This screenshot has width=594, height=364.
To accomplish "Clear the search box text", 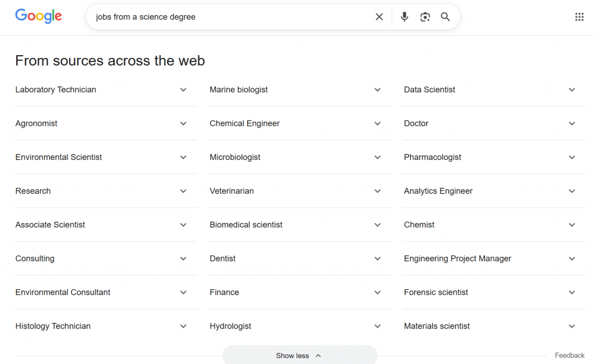I will click(379, 17).
